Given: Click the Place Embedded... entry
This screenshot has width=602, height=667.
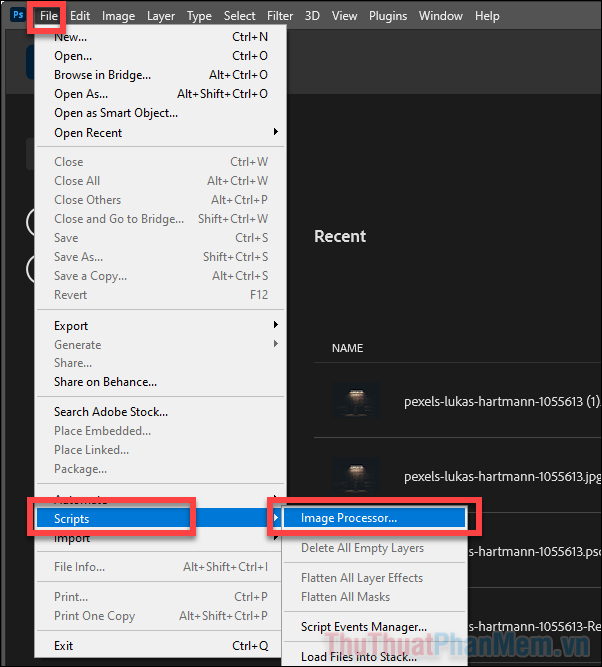Looking at the screenshot, I should pos(161,431).
